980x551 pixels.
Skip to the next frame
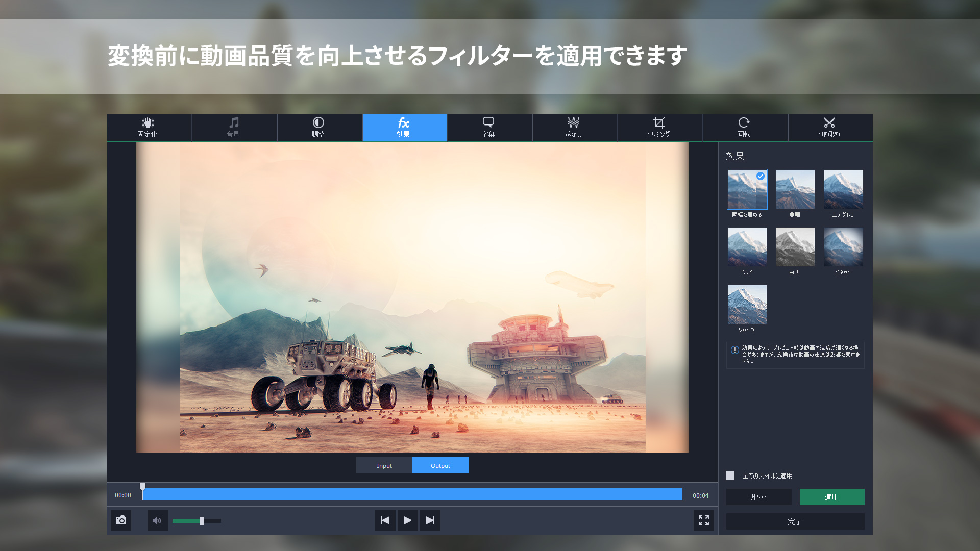pos(430,520)
